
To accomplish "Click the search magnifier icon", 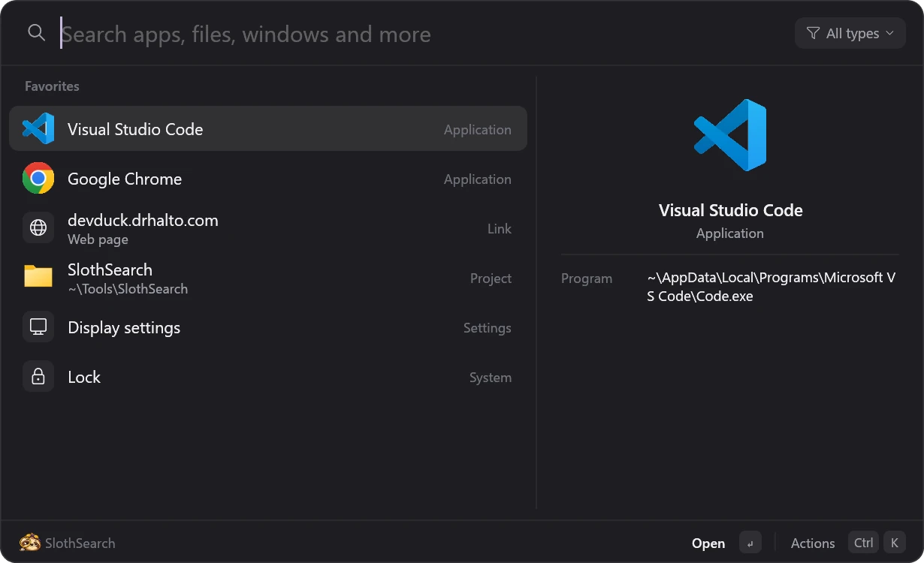I will coord(36,33).
